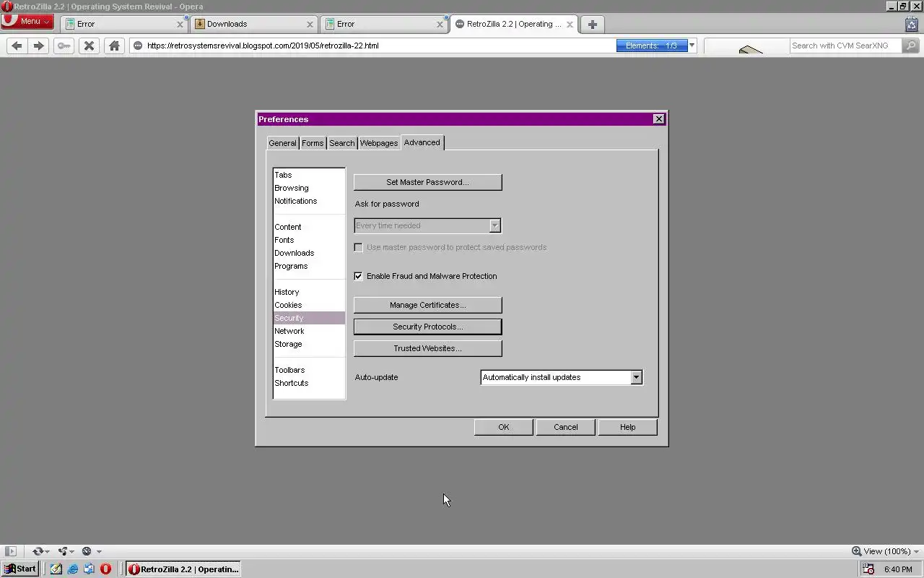
Task: Open the Auto-update dropdown
Action: [562, 377]
